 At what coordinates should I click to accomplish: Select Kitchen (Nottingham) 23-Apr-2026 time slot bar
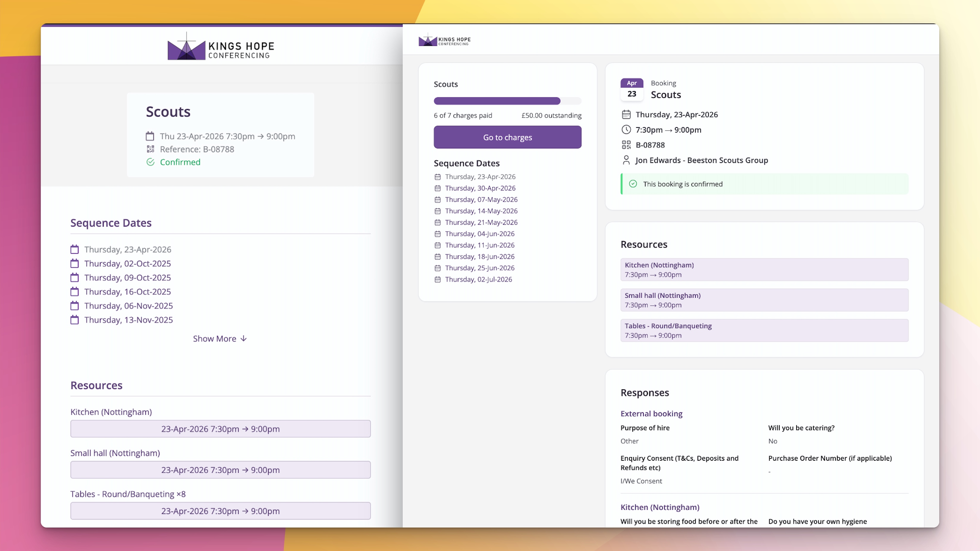point(220,429)
